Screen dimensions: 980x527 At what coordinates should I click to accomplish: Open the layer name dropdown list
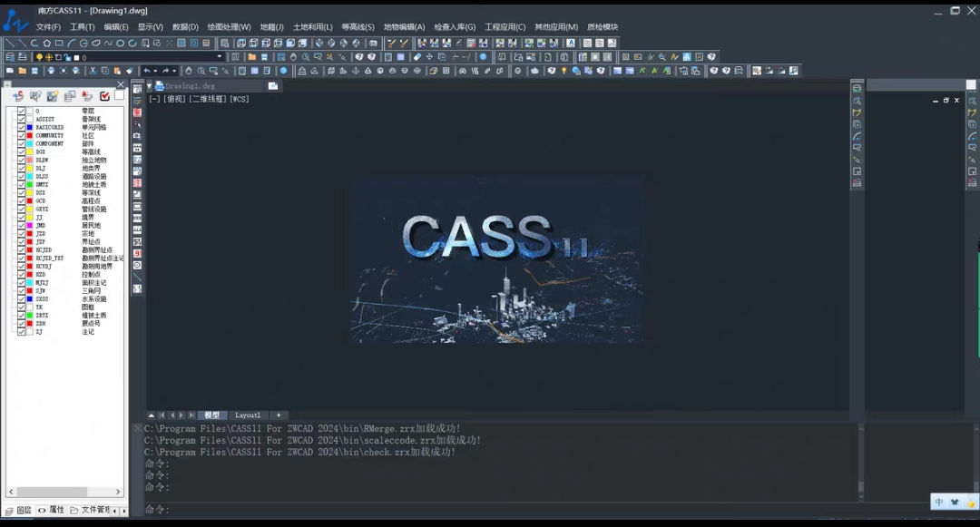pos(219,57)
